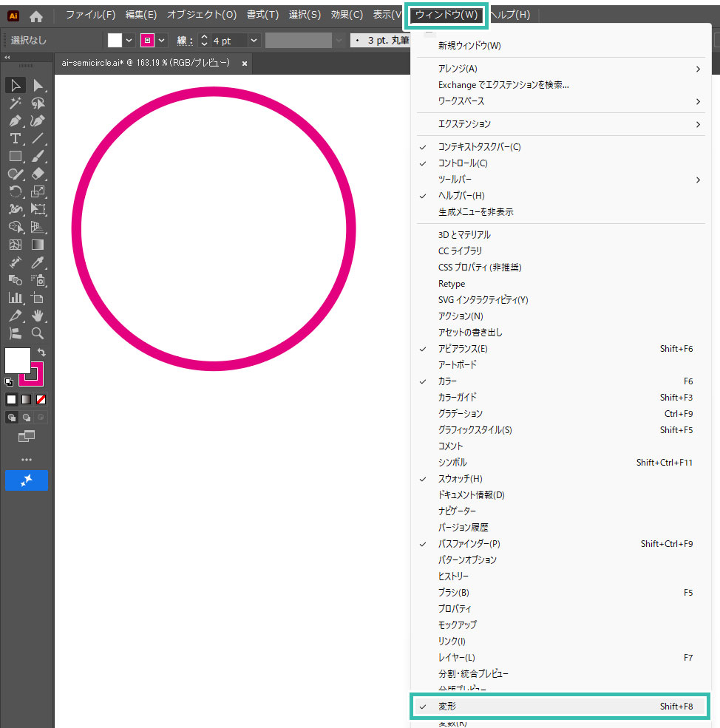Open the stroke weight dropdown next to 4 pt
This screenshot has width=720, height=728.
(254, 41)
